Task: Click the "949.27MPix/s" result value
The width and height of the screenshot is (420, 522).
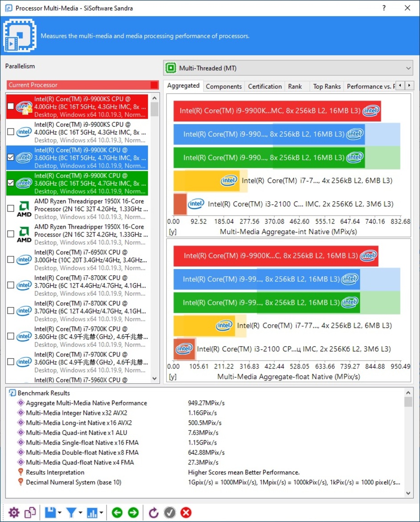Action: tap(206, 403)
